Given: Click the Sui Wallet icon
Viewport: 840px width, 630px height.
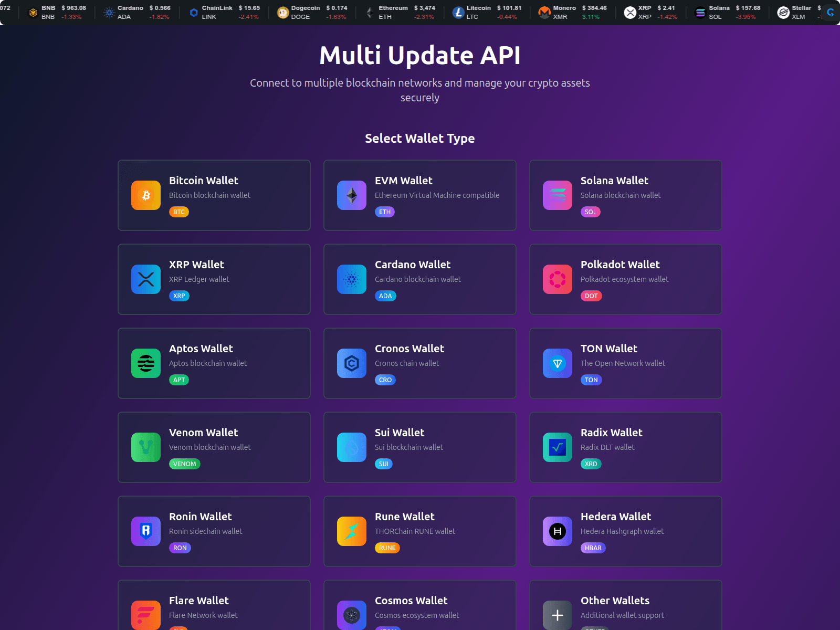Looking at the screenshot, I should pos(352,447).
